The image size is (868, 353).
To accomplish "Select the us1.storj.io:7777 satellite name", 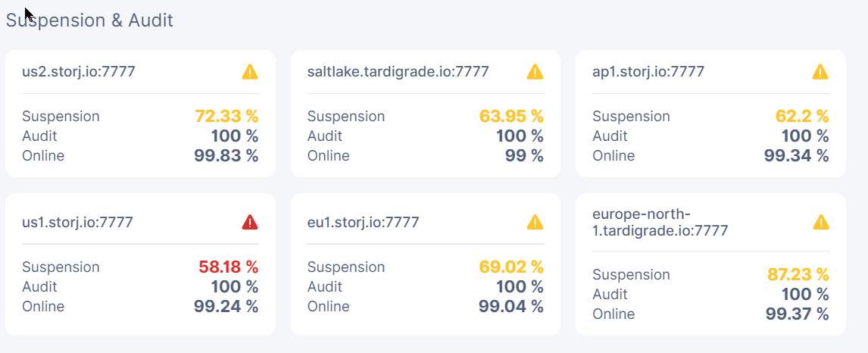I will 77,223.
